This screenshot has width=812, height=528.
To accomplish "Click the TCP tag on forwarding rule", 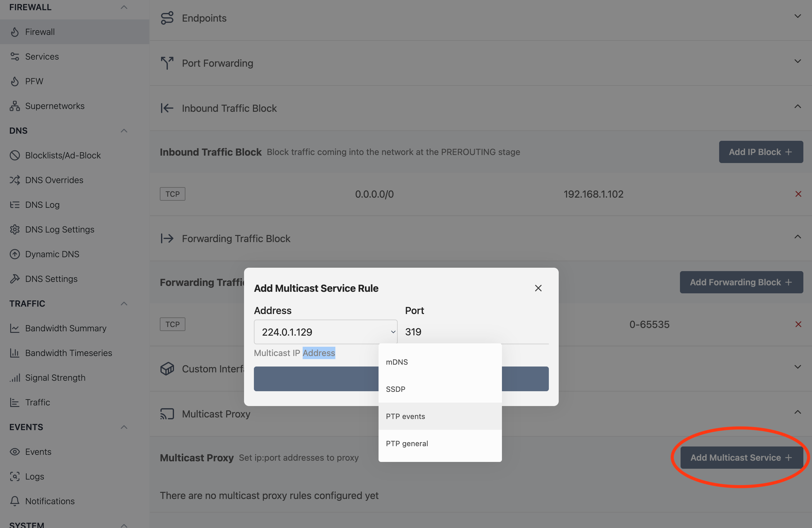I will pyautogui.click(x=173, y=324).
